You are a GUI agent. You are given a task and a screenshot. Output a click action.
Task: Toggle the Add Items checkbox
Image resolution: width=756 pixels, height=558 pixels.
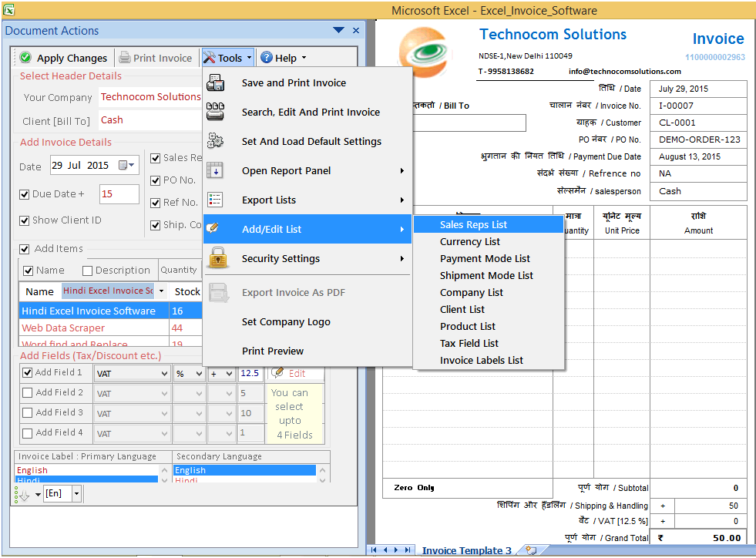pyautogui.click(x=25, y=249)
